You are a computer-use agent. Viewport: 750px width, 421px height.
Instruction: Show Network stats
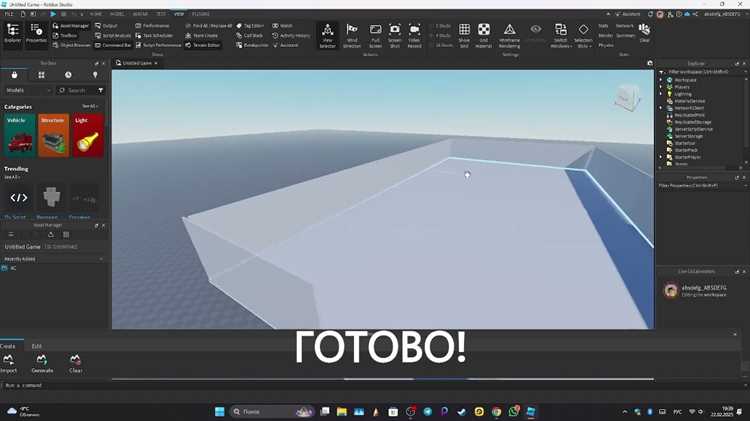tap(624, 26)
